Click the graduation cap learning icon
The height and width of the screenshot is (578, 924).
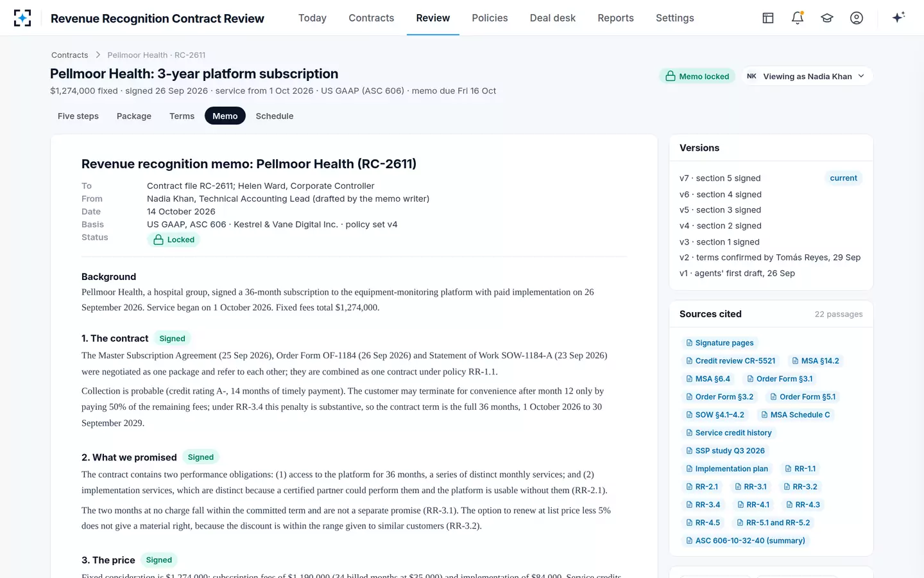pos(827,18)
